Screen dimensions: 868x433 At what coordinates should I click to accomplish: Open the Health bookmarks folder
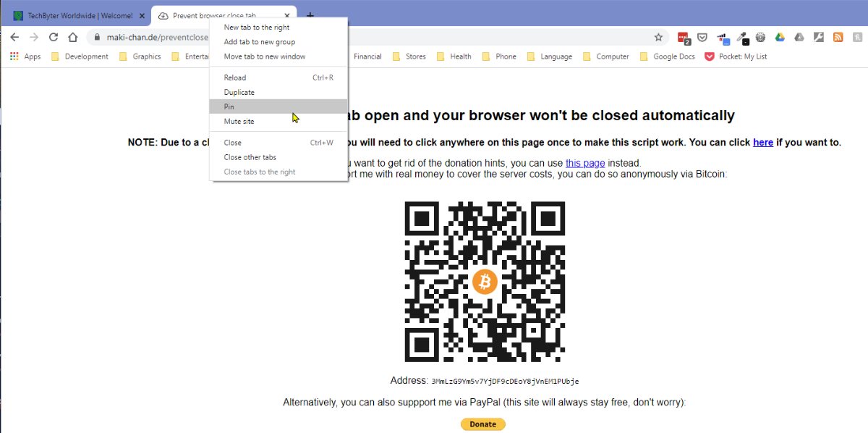point(454,56)
